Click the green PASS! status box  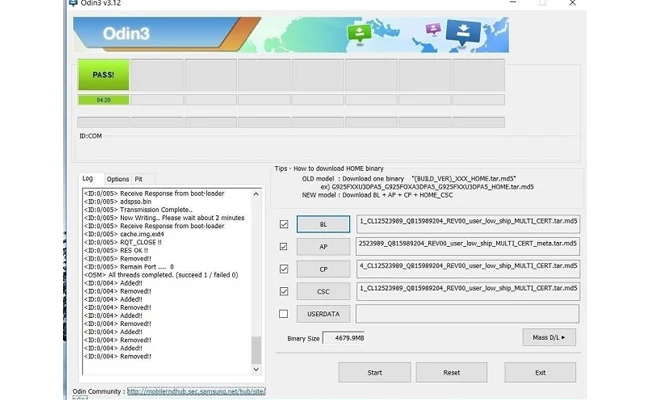coord(103,75)
